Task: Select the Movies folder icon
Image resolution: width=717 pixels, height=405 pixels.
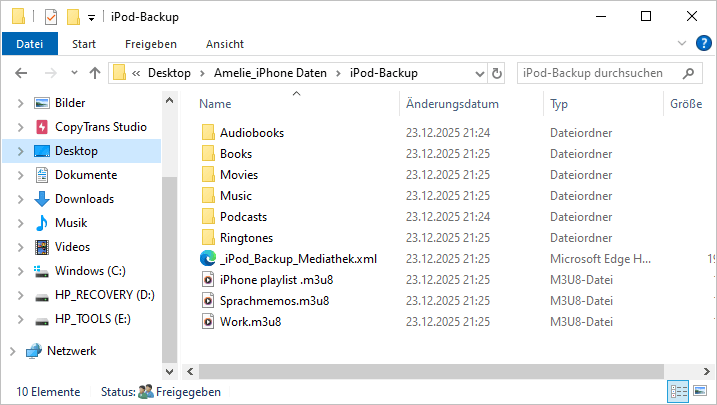Action: [x=208, y=175]
